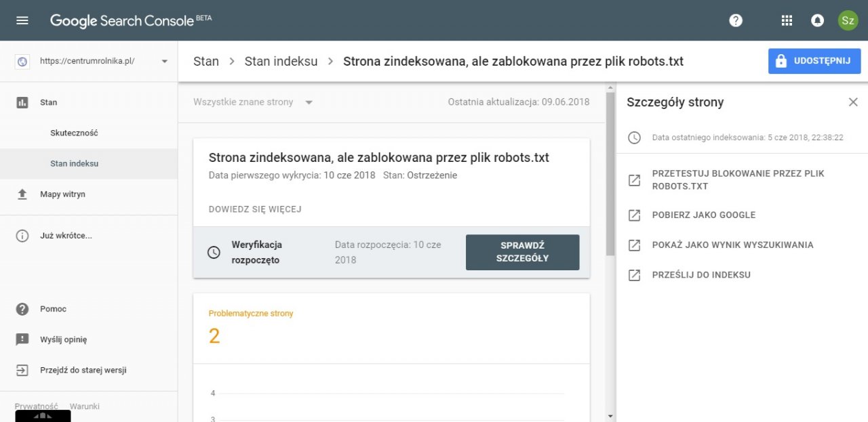The image size is (868, 422).
Task: Click the info icon beside Już wkrótce
Action: pos(22,236)
